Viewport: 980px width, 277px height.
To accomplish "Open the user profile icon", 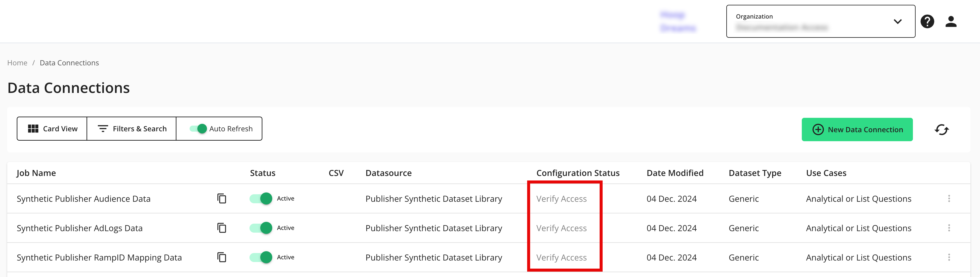I will click(951, 21).
